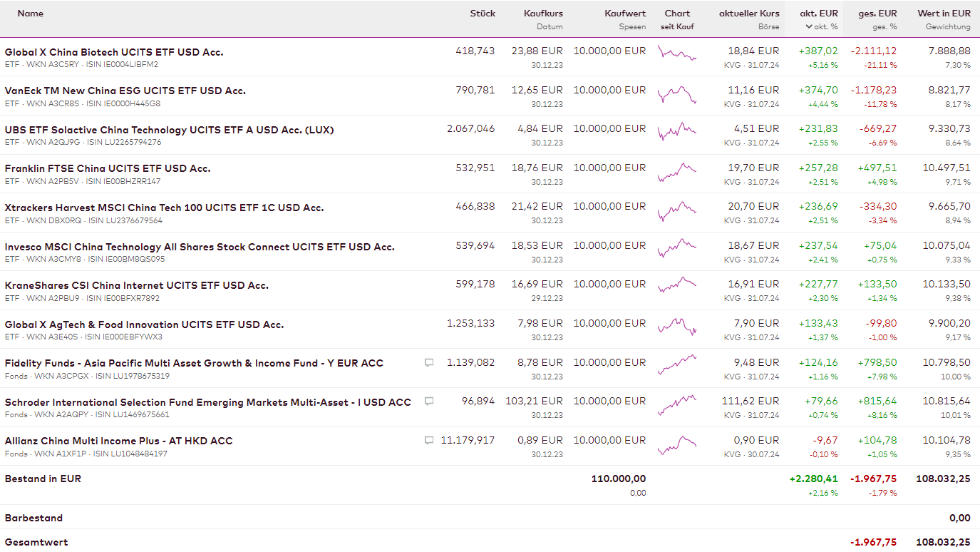This screenshot has height=552, width=980.
Task: Sort by the Kaufkurs column header
Action: click(x=542, y=13)
